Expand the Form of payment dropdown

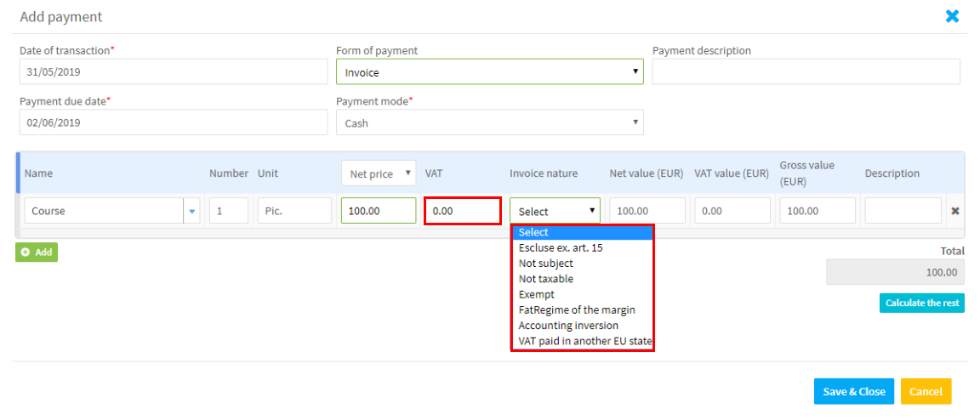[489, 72]
